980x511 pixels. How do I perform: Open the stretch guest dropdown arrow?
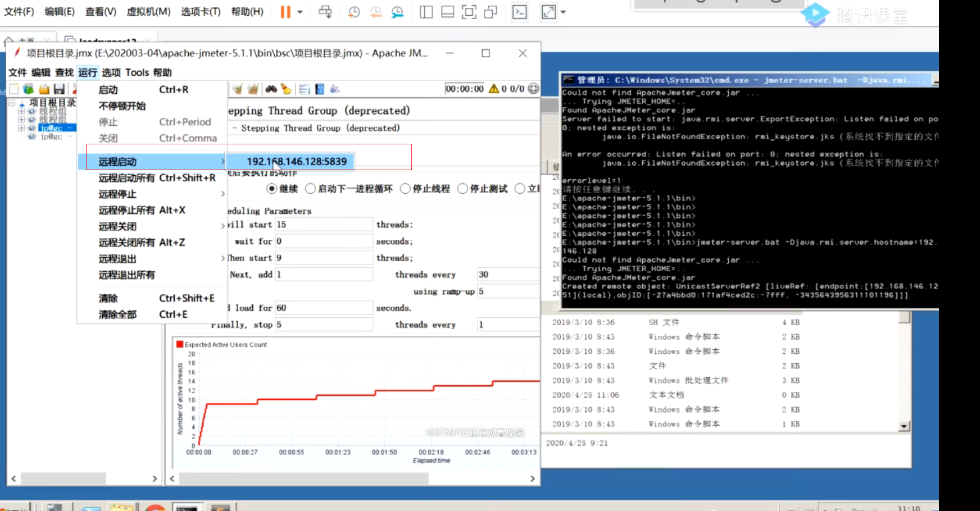click(x=563, y=12)
